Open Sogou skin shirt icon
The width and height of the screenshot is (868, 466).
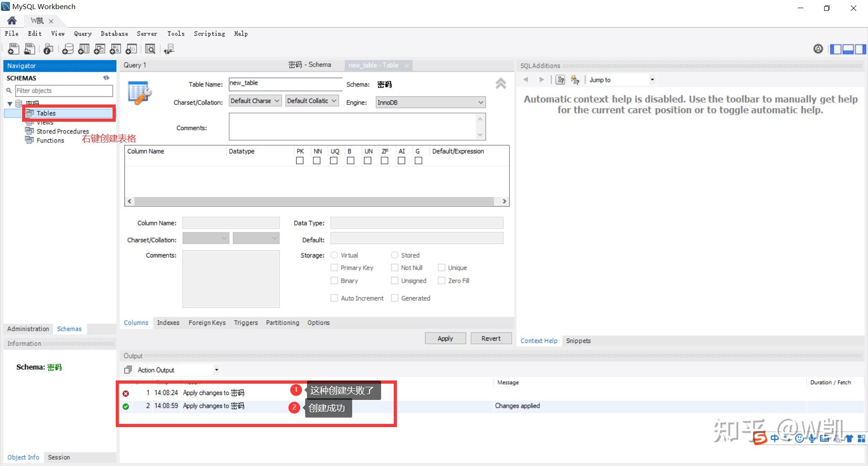tap(849, 438)
